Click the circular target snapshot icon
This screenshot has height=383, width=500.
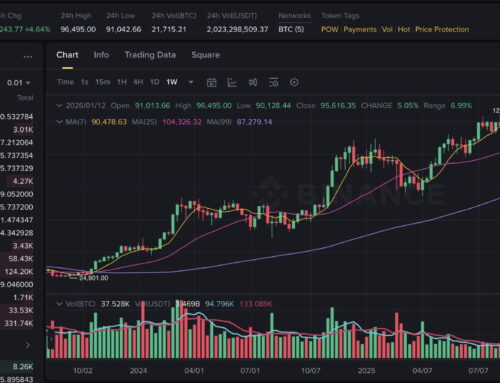pyautogui.click(x=294, y=82)
